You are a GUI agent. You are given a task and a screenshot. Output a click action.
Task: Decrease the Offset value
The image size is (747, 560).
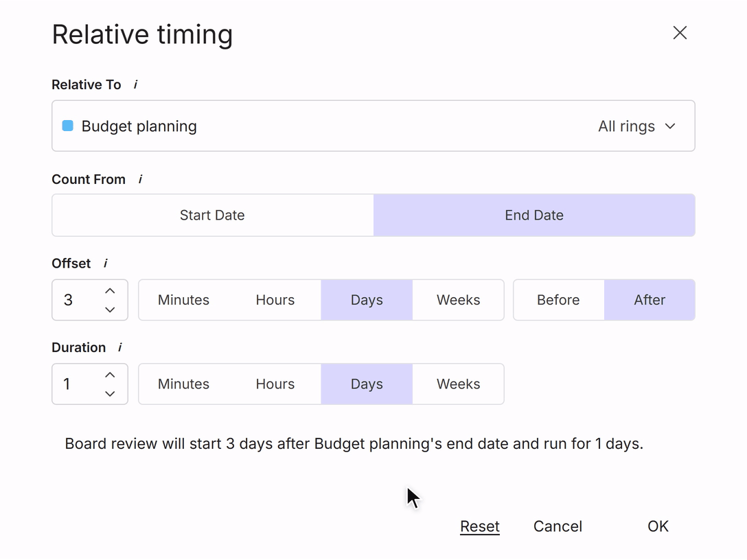[110, 310]
